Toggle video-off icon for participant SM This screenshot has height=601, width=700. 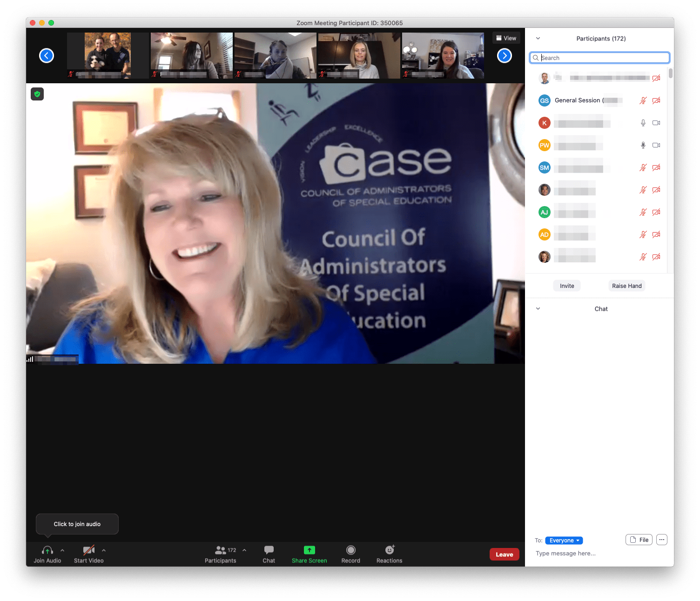click(x=656, y=167)
